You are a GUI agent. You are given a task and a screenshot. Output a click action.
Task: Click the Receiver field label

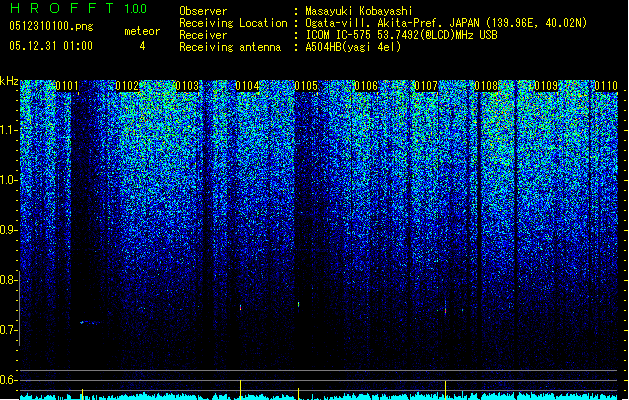(203, 35)
